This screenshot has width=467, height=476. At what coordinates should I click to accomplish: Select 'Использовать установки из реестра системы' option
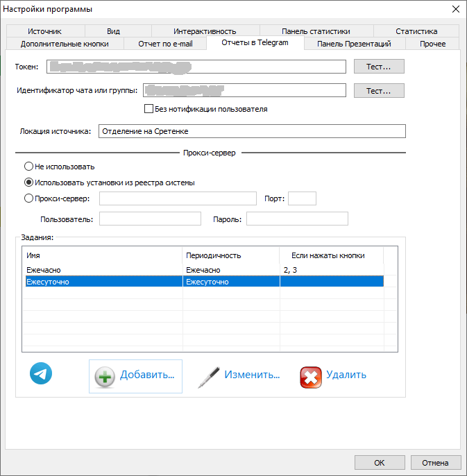(x=28, y=182)
